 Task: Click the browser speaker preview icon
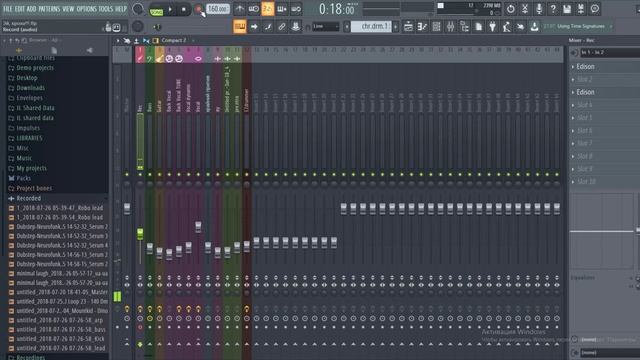(89, 50)
